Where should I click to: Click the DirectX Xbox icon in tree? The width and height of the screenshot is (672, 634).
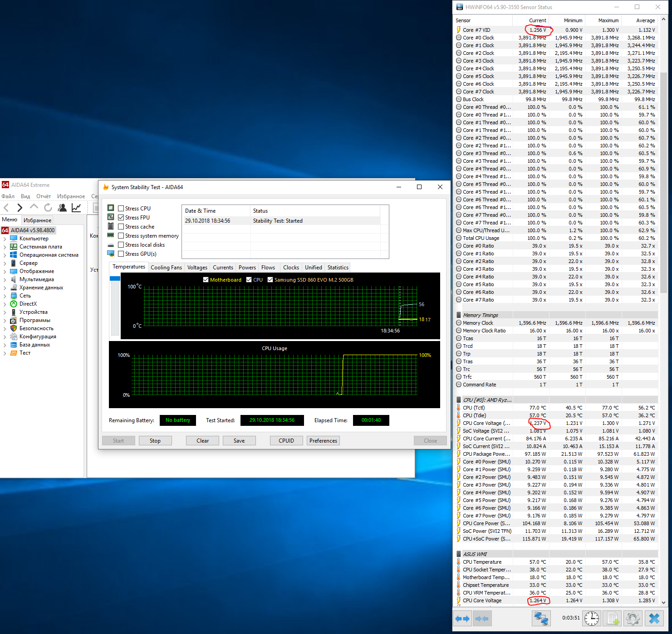coord(14,304)
